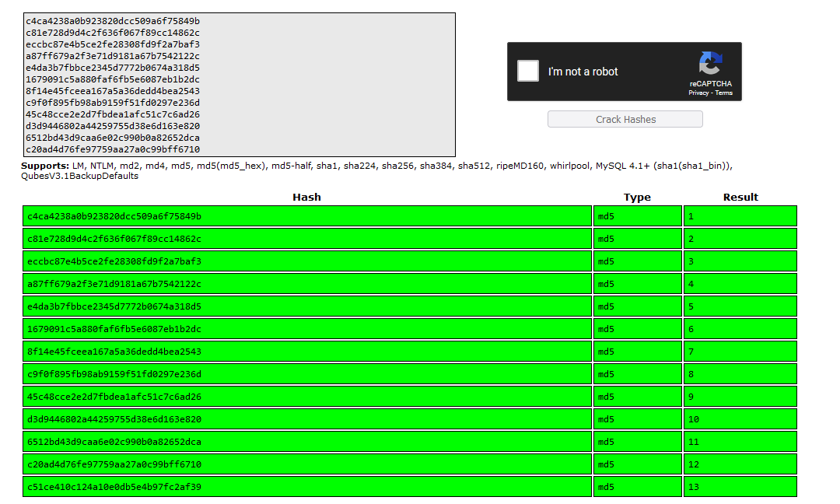The height and width of the screenshot is (504, 840).
Task: Click the Type column header
Action: click(637, 197)
